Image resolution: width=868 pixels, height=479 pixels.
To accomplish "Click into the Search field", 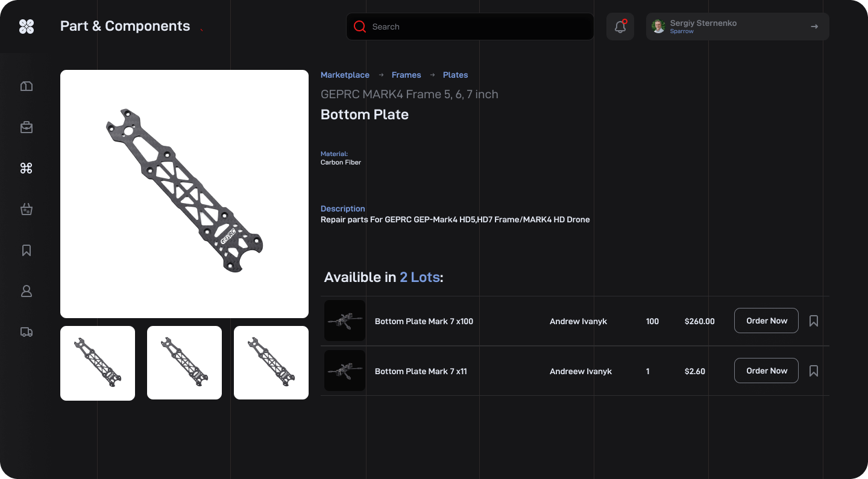I will coord(476,27).
